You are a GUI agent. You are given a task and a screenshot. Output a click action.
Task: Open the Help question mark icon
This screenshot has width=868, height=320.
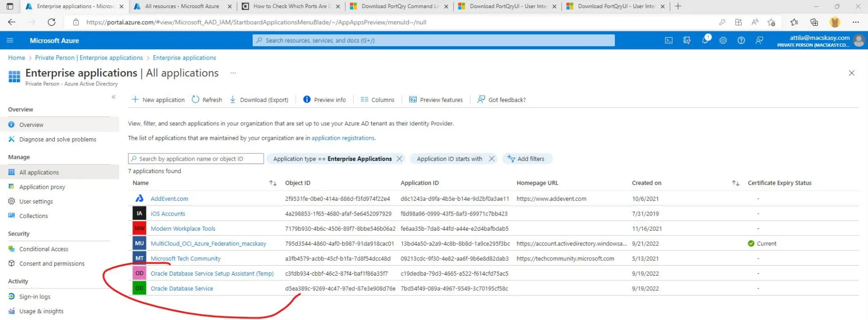click(741, 41)
